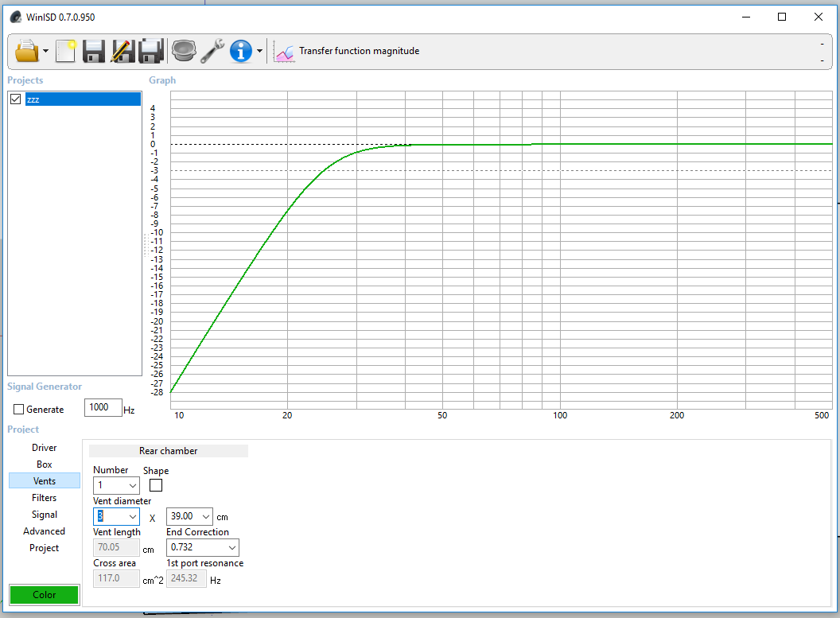Click the blue info icon
Viewport: 840px width, 618px height.
click(241, 52)
